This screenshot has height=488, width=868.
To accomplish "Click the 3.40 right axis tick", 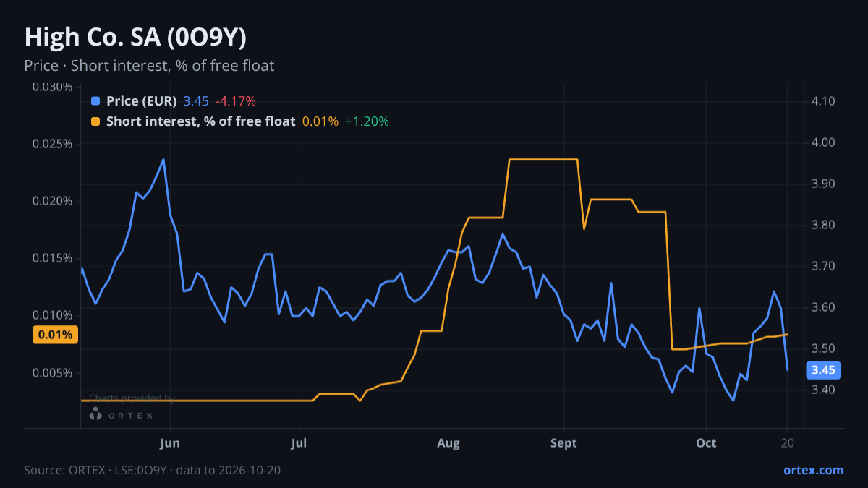I will click(x=823, y=390).
